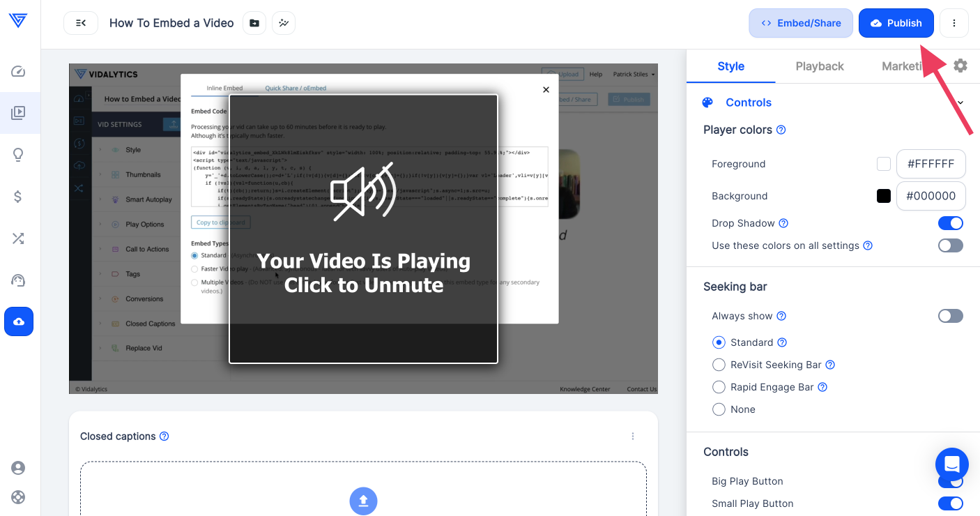This screenshot has height=516, width=980.
Task: Open the Foreground color swatch
Action: coord(884,164)
